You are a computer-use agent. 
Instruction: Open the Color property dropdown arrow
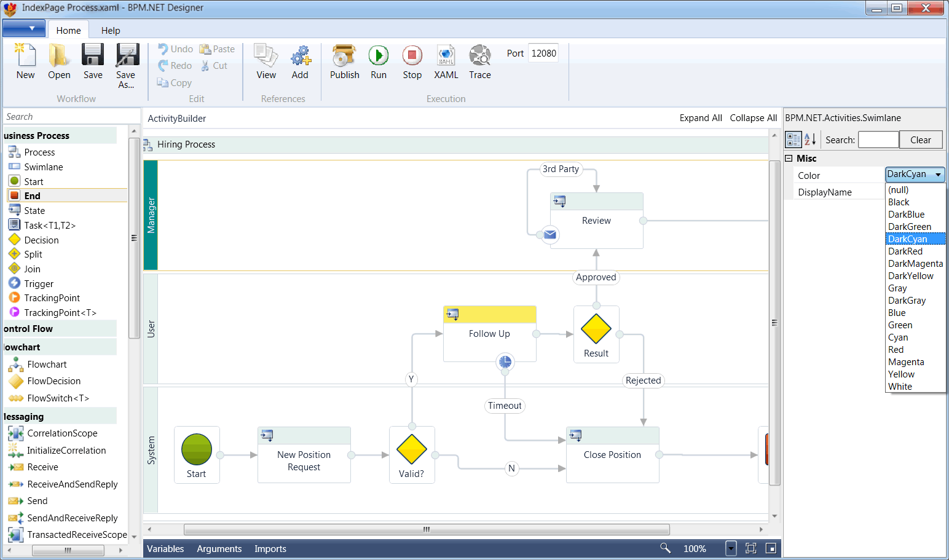point(938,175)
